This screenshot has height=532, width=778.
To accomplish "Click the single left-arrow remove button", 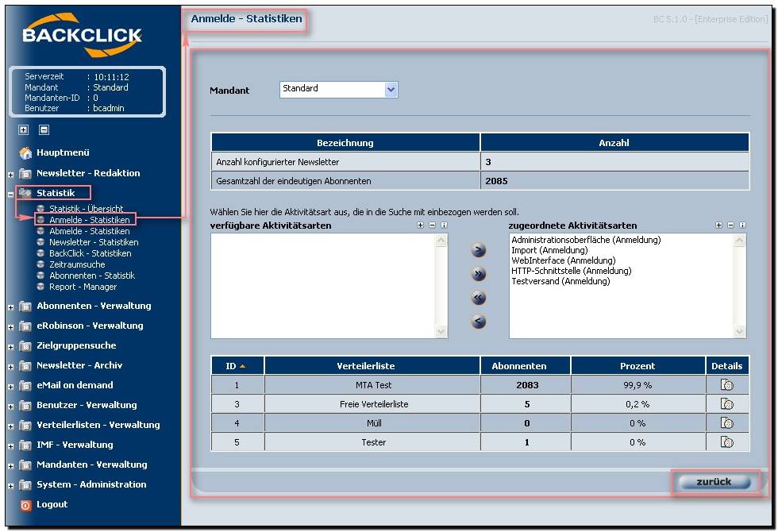I will tap(478, 322).
